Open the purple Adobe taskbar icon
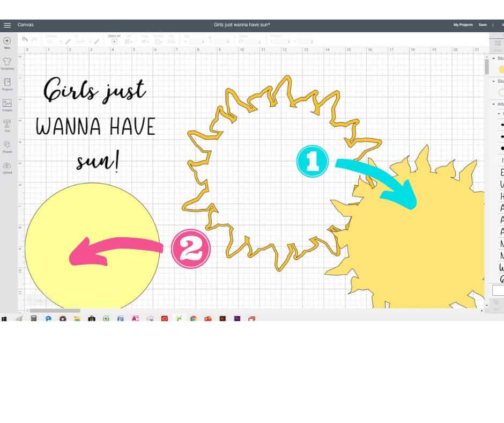504x423 pixels. pyautogui.click(x=237, y=319)
